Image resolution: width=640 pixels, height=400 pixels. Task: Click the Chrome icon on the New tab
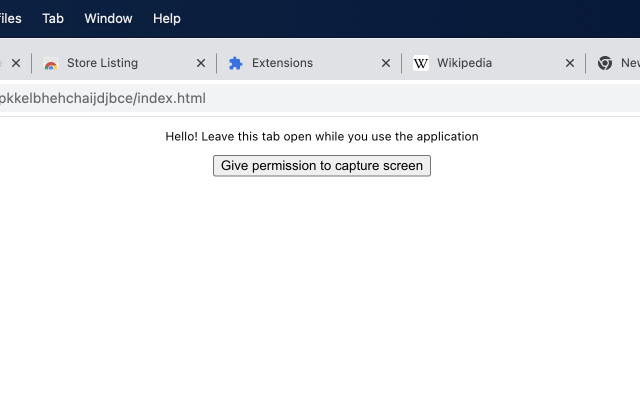pos(604,63)
